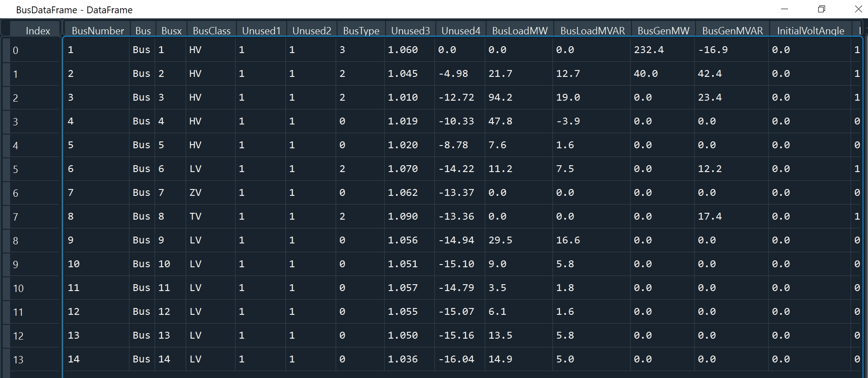Select the BusLoadMW cell showing 94.2

[x=500, y=97]
